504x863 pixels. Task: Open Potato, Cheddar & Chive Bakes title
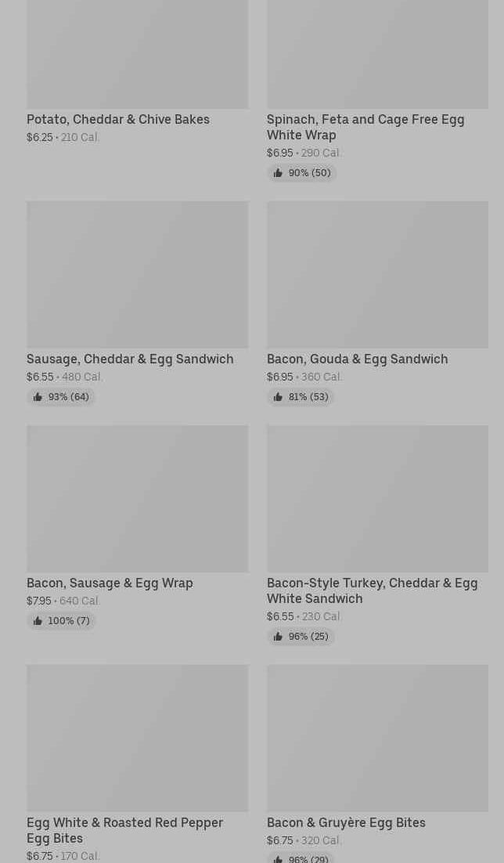118,120
